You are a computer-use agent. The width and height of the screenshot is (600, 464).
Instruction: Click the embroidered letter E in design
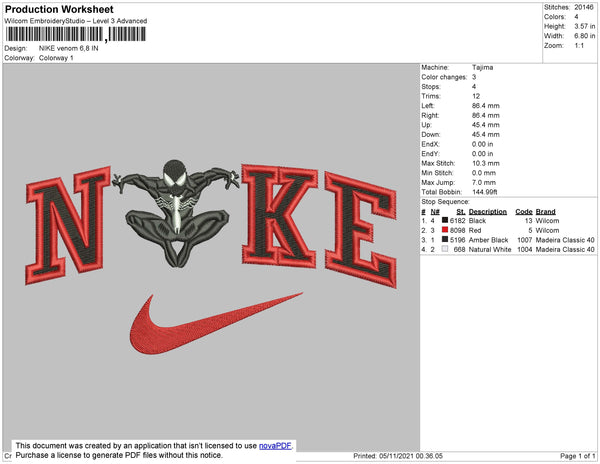coord(361,230)
